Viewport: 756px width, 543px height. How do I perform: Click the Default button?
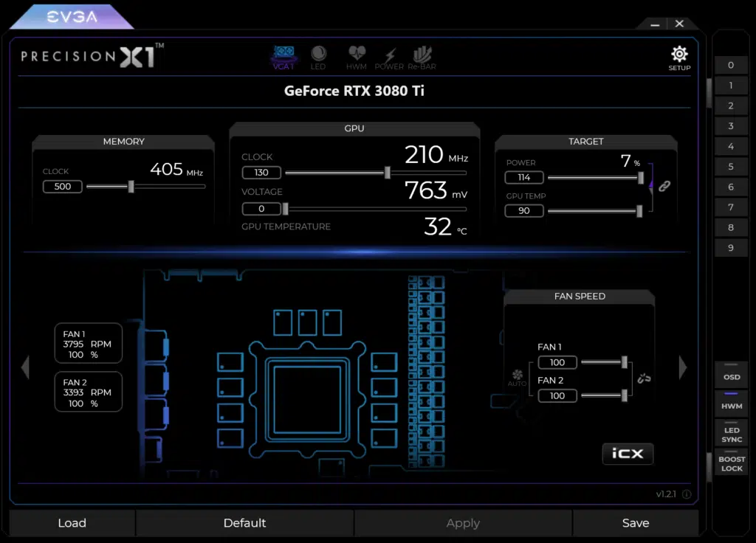[244, 523]
